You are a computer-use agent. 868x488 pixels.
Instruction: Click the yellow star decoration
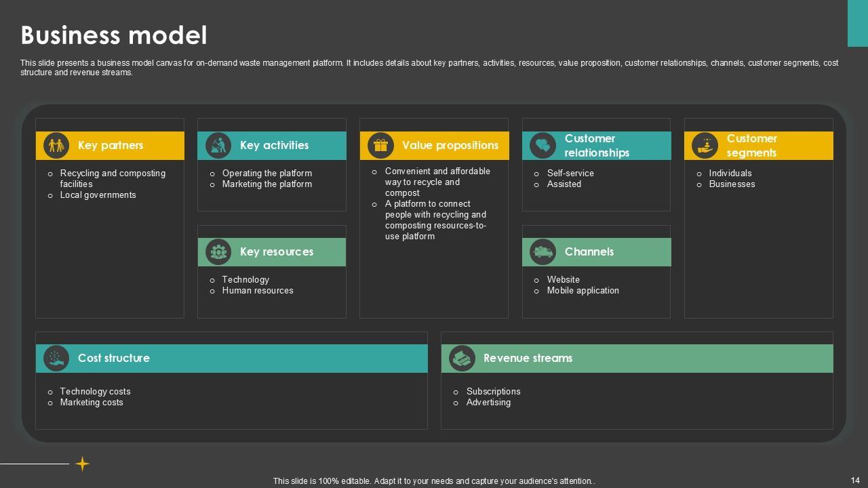coord(82,464)
